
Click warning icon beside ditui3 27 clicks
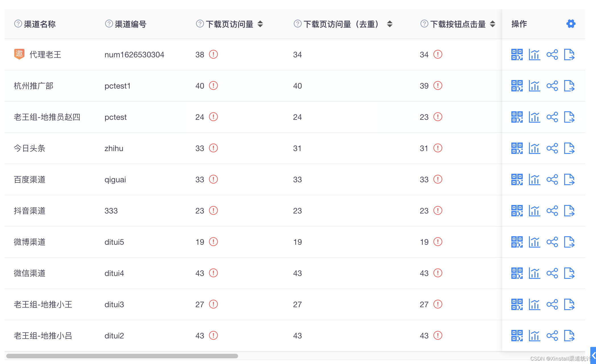click(438, 304)
